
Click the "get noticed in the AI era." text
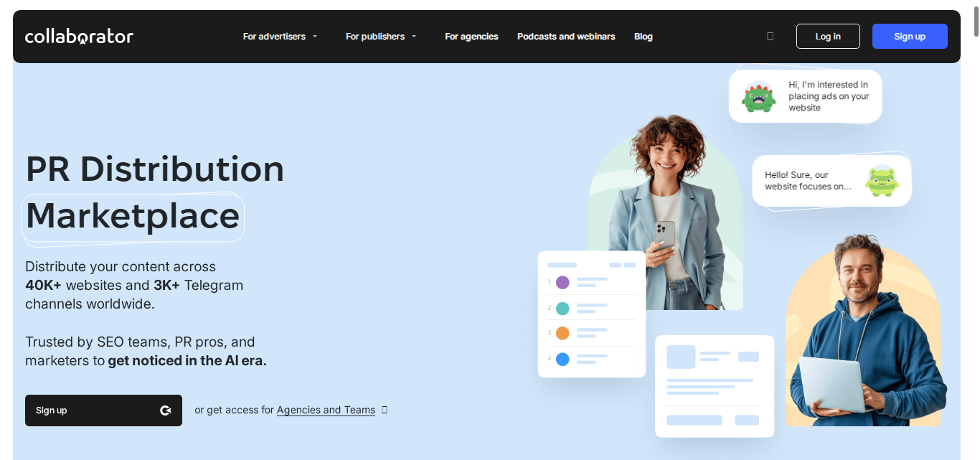tap(187, 360)
